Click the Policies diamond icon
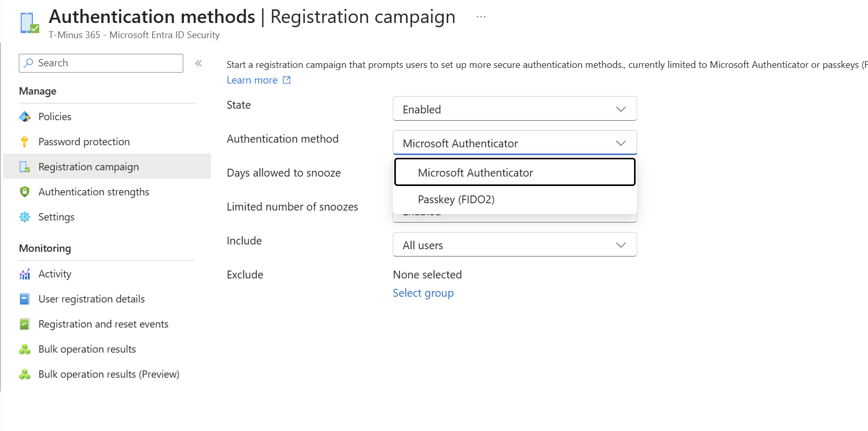The width and height of the screenshot is (868, 431). (x=25, y=117)
